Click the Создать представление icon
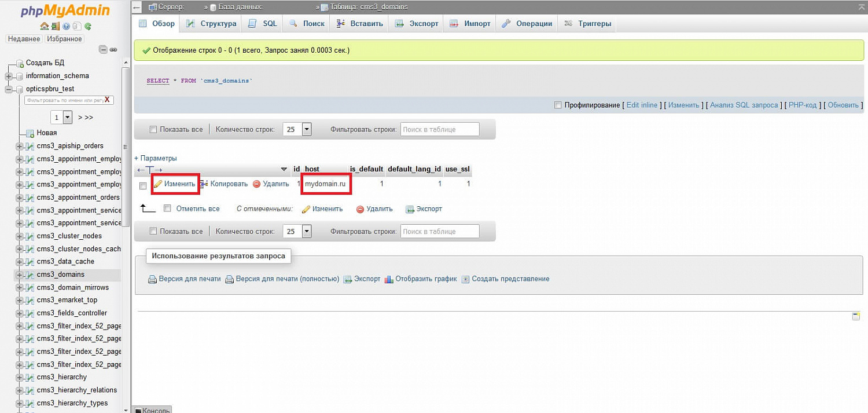868x413 pixels. (x=465, y=279)
